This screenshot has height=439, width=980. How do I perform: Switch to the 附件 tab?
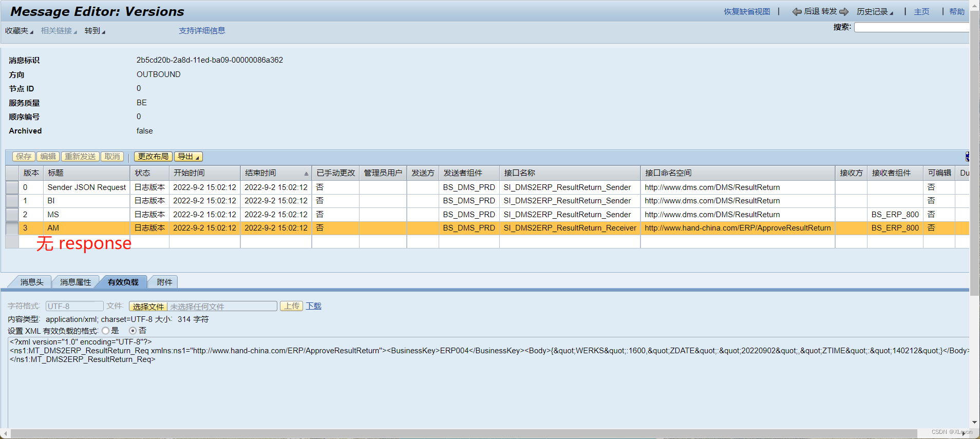(x=164, y=282)
